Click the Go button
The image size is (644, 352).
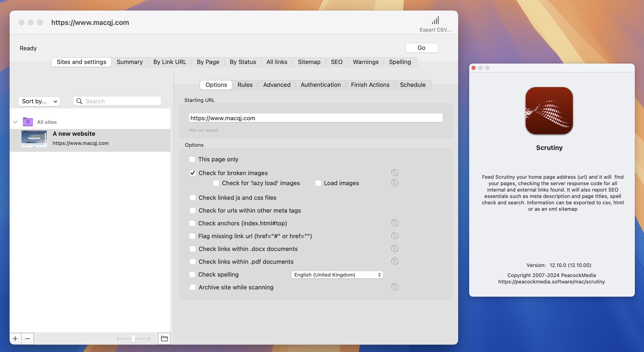tap(421, 48)
